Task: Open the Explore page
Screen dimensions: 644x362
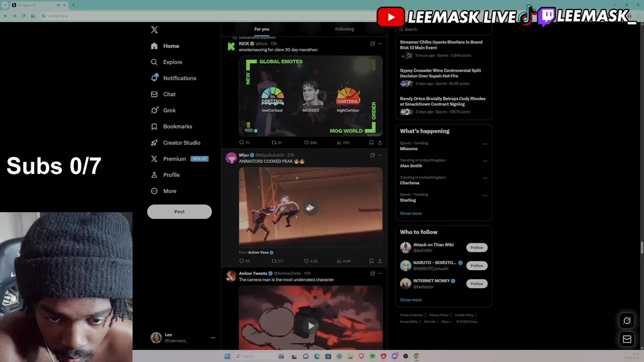Action: pyautogui.click(x=167, y=62)
